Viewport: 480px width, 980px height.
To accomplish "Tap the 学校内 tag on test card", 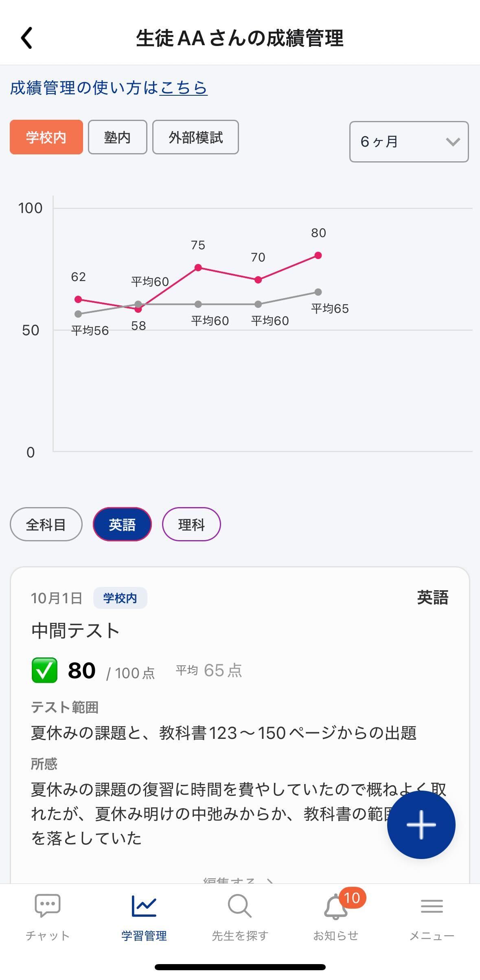I will [120, 598].
